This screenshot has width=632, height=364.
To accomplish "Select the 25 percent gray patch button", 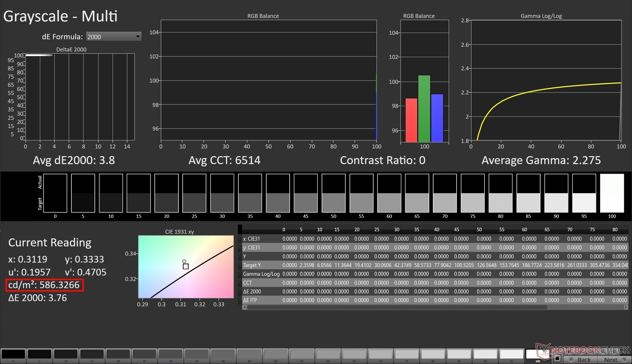I will [144, 354].
